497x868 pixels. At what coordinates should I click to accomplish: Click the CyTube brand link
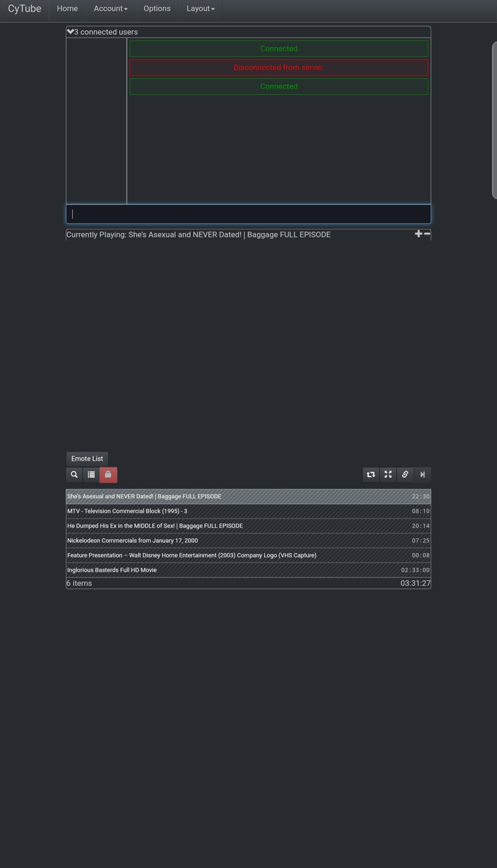(x=24, y=9)
